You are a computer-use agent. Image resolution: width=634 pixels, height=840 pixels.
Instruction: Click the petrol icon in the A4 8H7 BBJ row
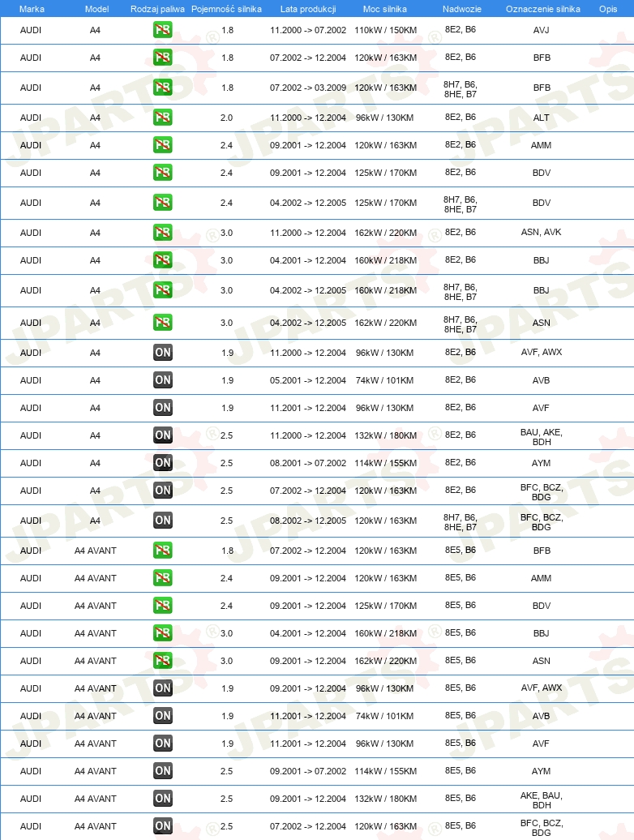point(163,289)
